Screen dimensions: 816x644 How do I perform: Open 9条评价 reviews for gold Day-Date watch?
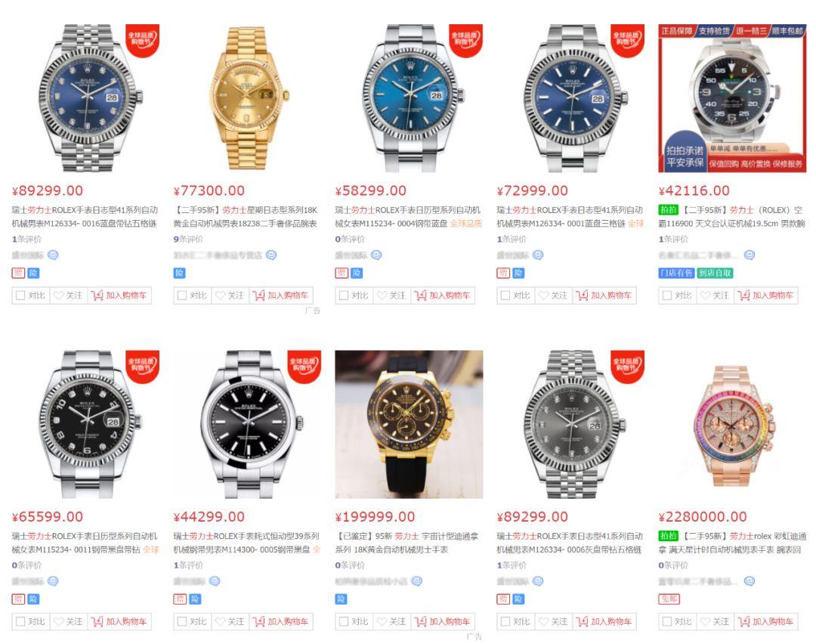click(x=188, y=239)
